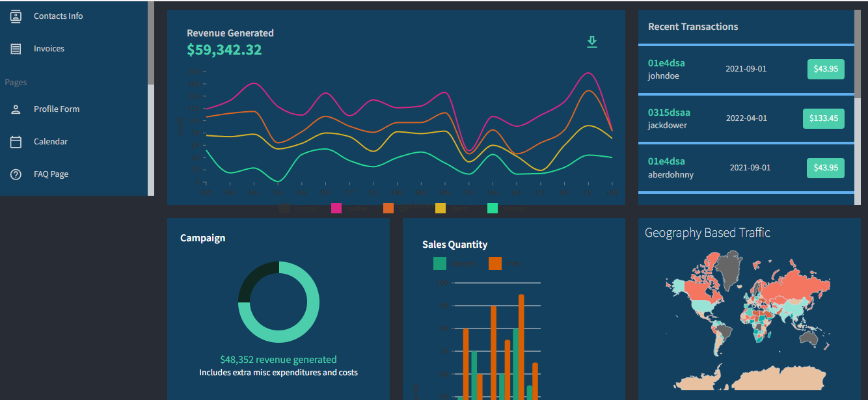The width and height of the screenshot is (868, 400).
Task: Switch to the Geography Based Traffic panel
Action: coord(707,232)
